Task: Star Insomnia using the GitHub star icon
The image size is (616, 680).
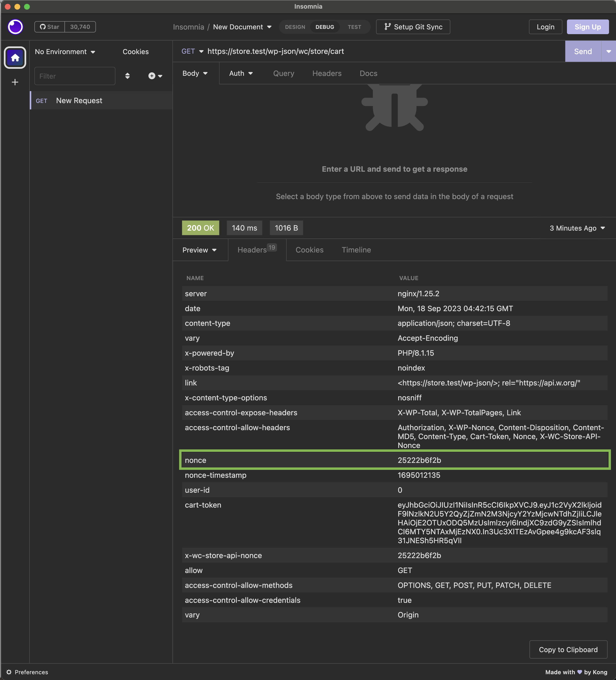Action: [43, 27]
